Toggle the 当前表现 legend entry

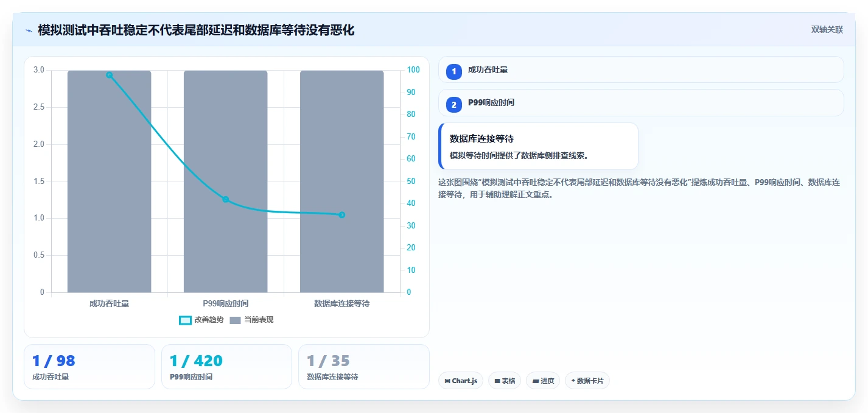coord(251,320)
